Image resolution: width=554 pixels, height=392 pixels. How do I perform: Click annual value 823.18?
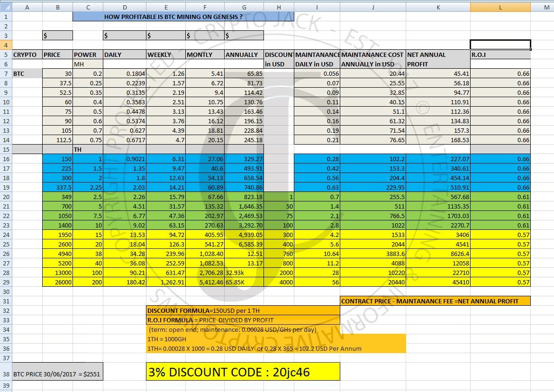pyautogui.click(x=244, y=197)
